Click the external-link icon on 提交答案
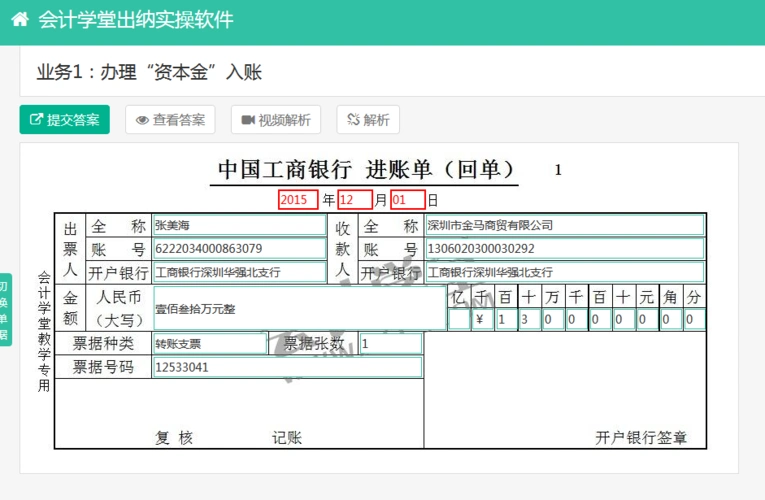765x500 pixels. pos(36,119)
